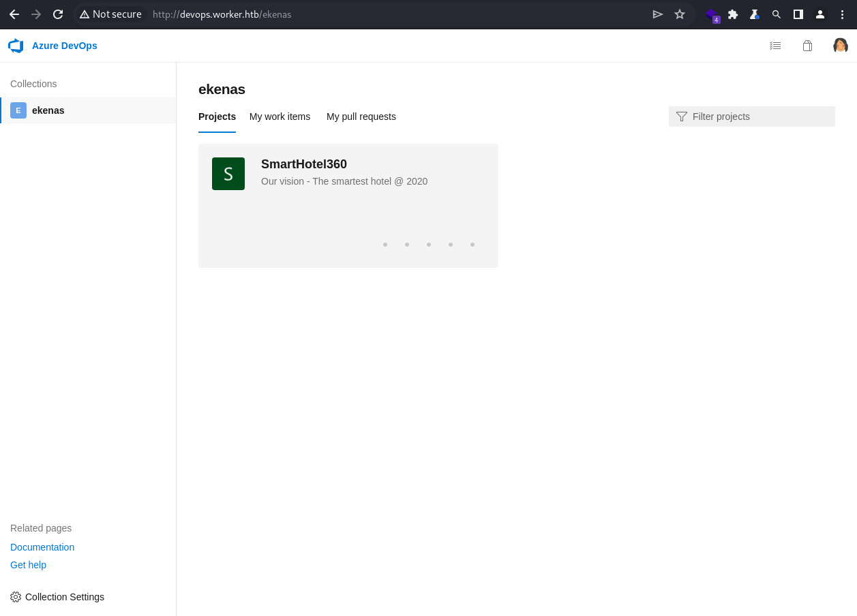
Task: Open the marketplace shopping bag icon
Action: click(807, 46)
